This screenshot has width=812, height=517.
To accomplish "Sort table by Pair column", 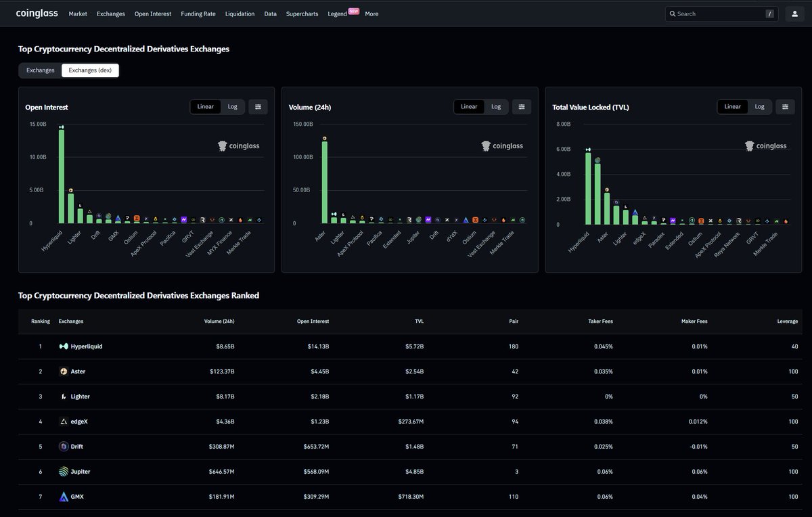I will pyautogui.click(x=514, y=321).
